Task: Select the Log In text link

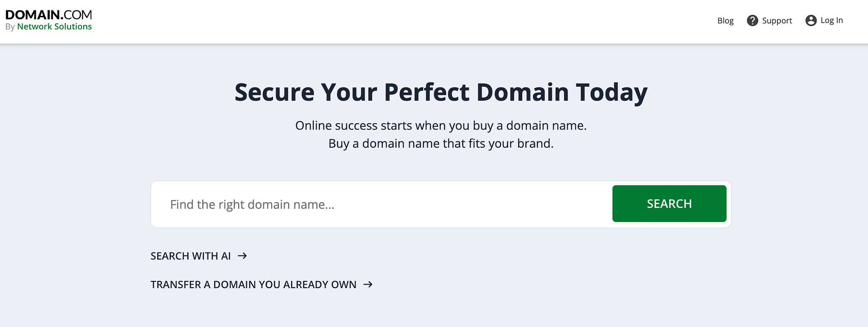Action: pos(831,20)
